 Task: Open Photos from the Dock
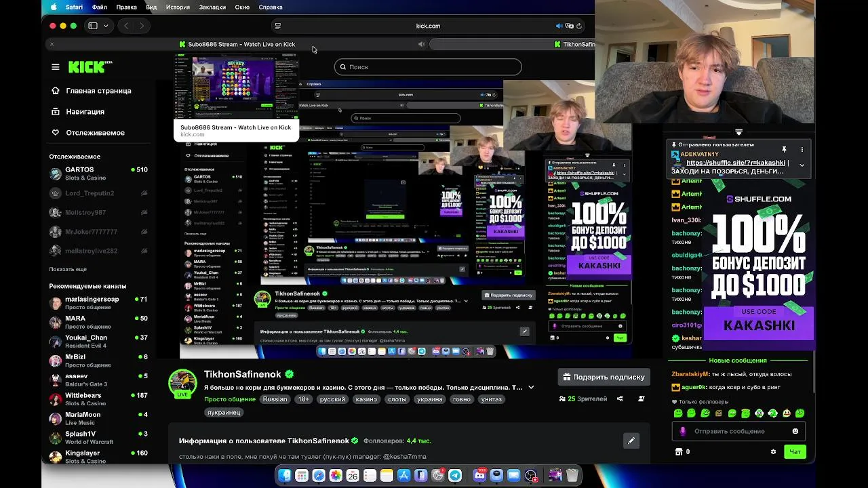tap(336, 476)
